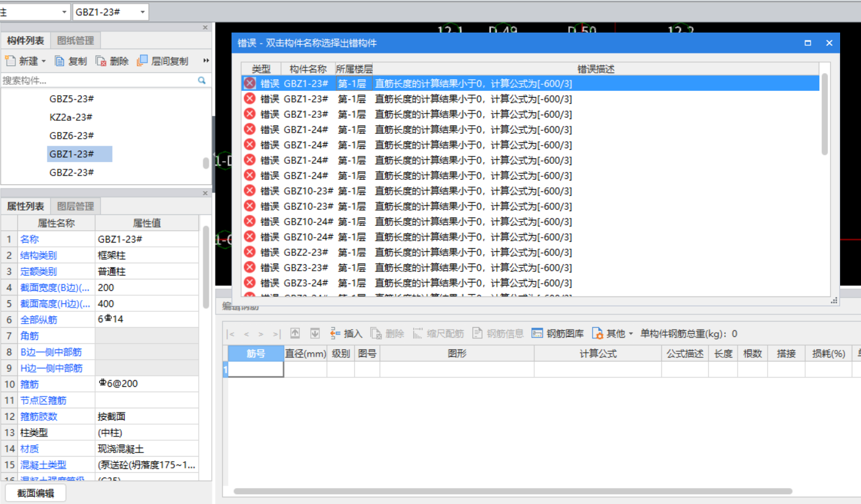This screenshot has height=504, width=861.
Task: Click the 柱类型 value (中柱)
Action: [x=147, y=432]
